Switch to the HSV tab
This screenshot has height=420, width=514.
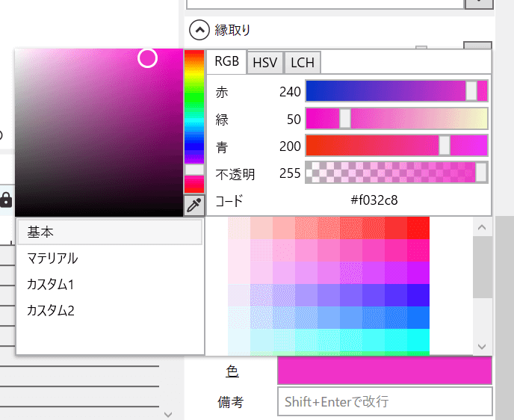coord(265,63)
